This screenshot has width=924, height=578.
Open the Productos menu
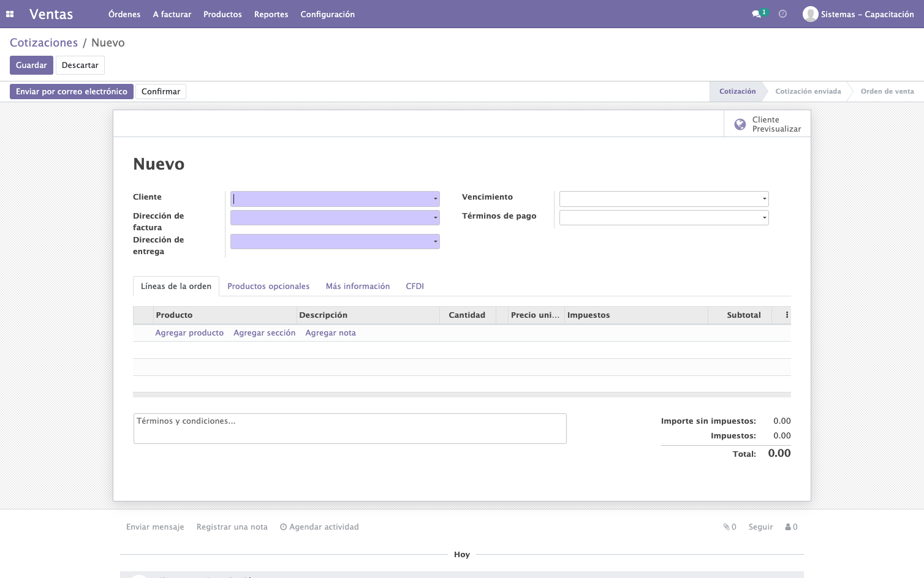(222, 14)
